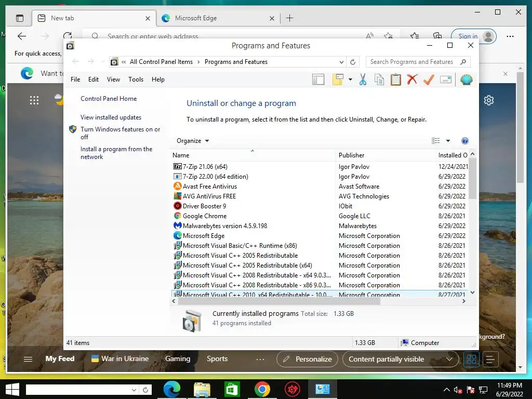Sort by the Name column header
This screenshot has height=399, width=532.
pos(253,155)
